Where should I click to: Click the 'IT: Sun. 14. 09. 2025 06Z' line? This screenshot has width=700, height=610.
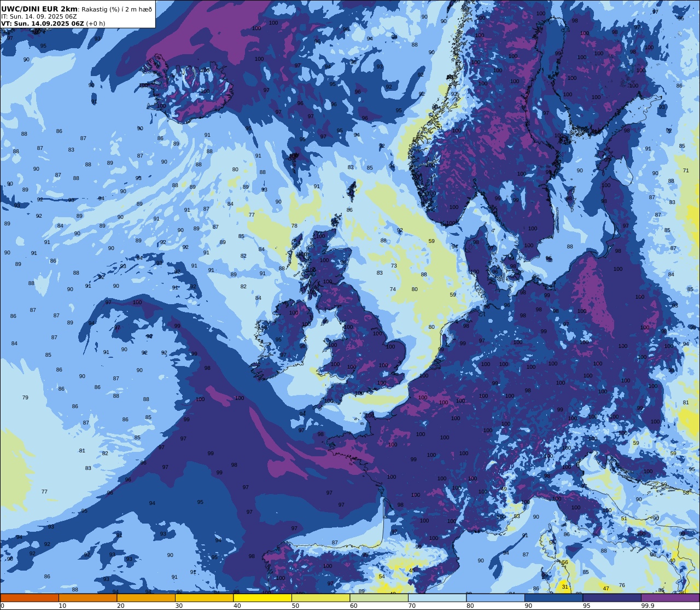pyautogui.click(x=39, y=16)
